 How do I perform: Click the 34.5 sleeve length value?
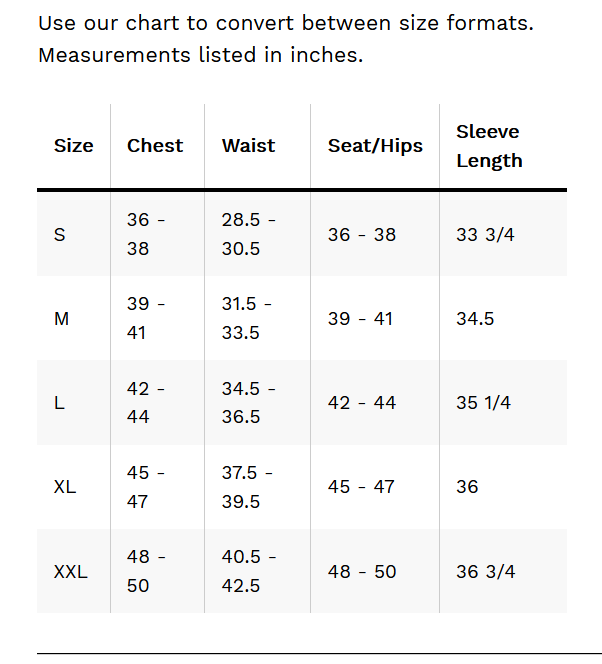tap(475, 319)
